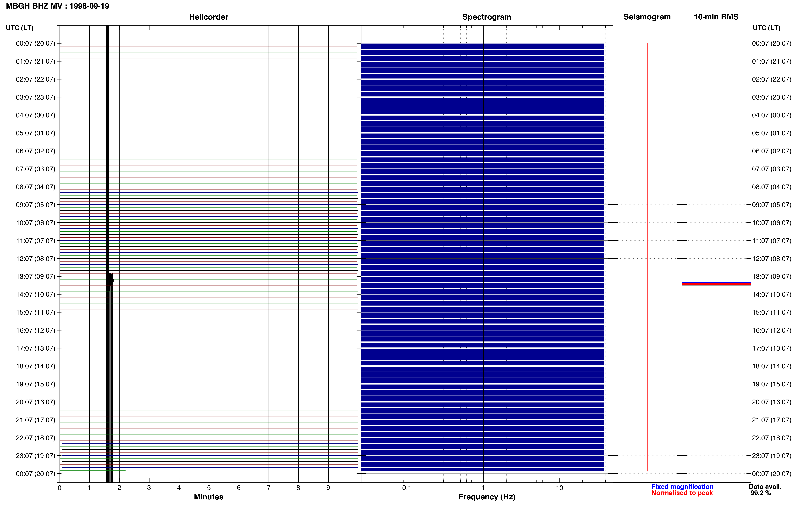Click the '10' tick label on the Frequency axis
The width and height of the screenshot is (812, 508).
[x=559, y=488]
